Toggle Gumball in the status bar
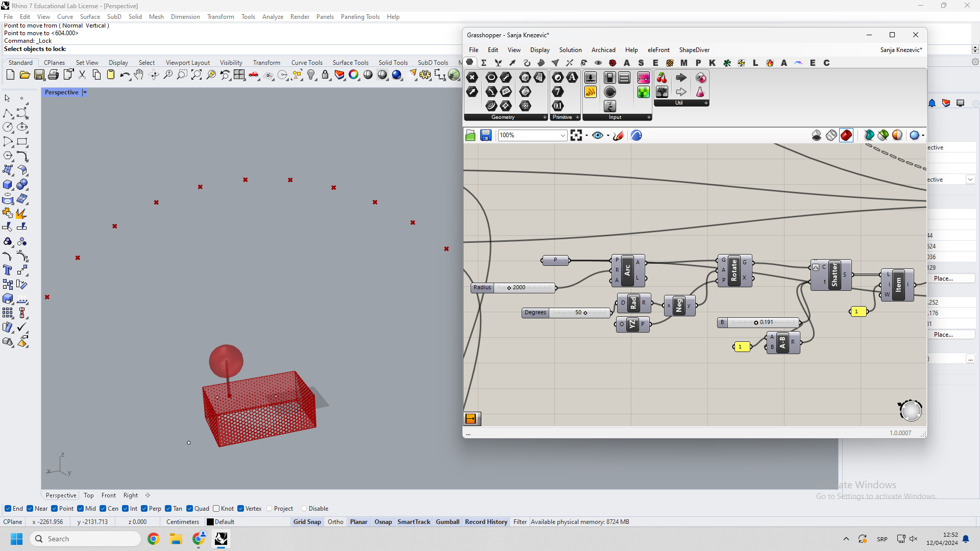 (x=448, y=522)
